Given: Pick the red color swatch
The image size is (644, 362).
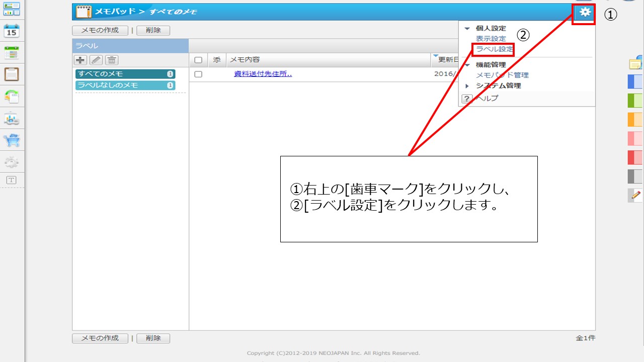Looking at the screenshot, I should [635, 157].
